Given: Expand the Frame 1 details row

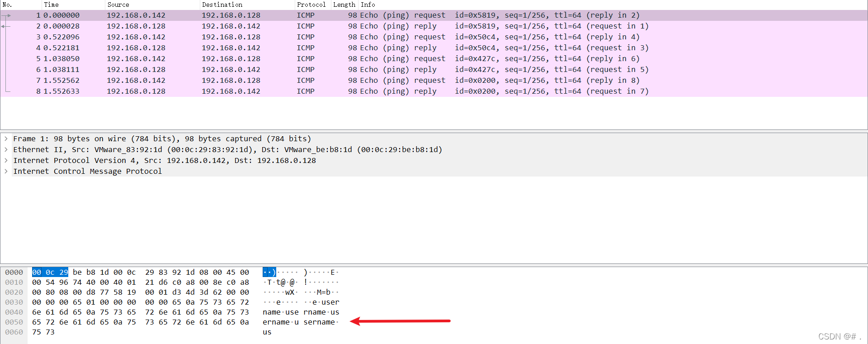Looking at the screenshot, I should click(x=6, y=139).
